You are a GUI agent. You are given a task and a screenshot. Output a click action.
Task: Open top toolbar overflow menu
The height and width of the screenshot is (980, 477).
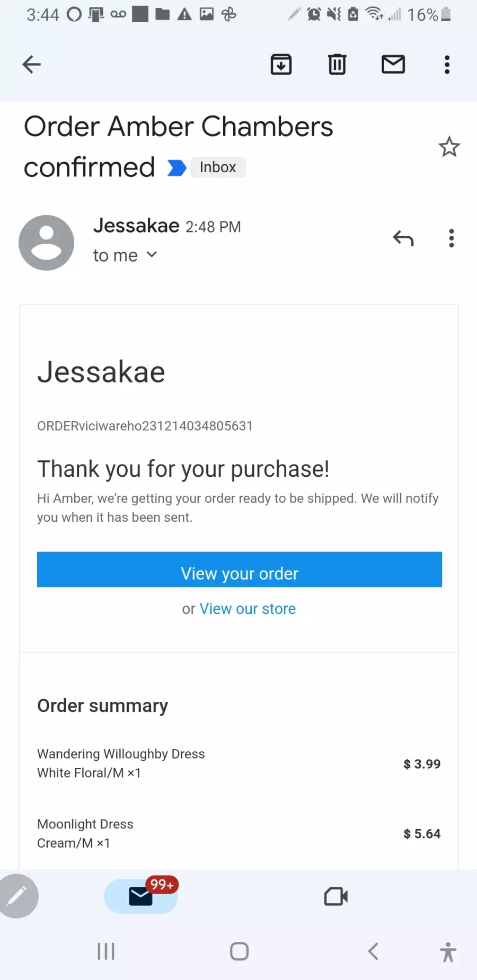(x=447, y=65)
